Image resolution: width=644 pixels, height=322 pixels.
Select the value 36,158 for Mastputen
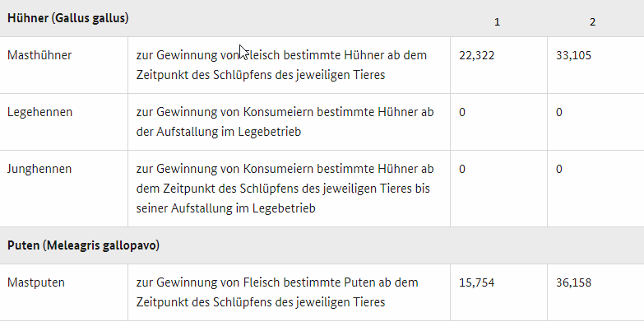(x=574, y=282)
